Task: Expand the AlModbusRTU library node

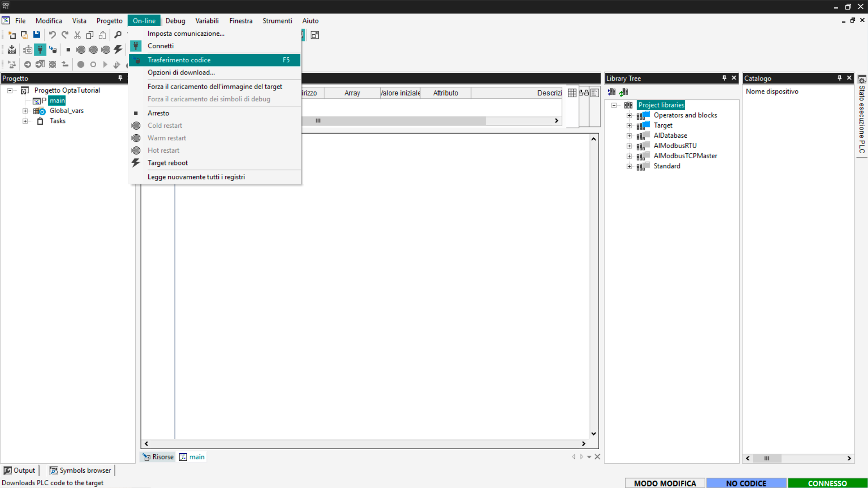Action: [x=629, y=146]
